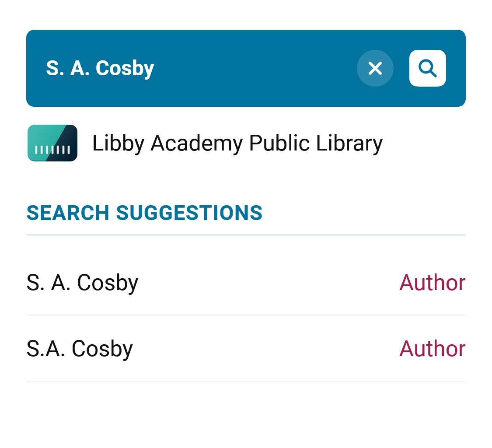492x448 pixels.
Task: Place cursor after Cosby in search bar
Action: coord(156,68)
